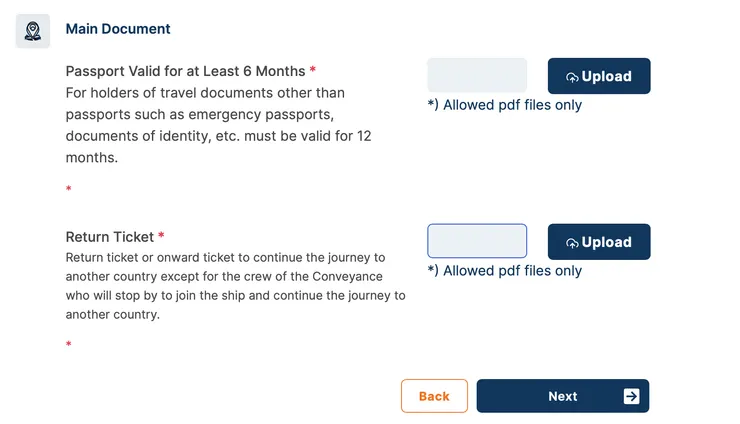Focus the Return Ticket file input field
Viewport: 740px width, 424px height.
coord(477,241)
